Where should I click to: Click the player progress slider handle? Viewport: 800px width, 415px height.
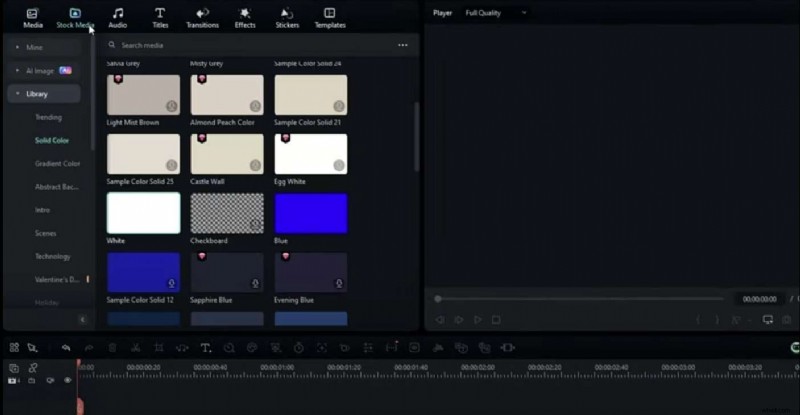[x=438, y=298]
